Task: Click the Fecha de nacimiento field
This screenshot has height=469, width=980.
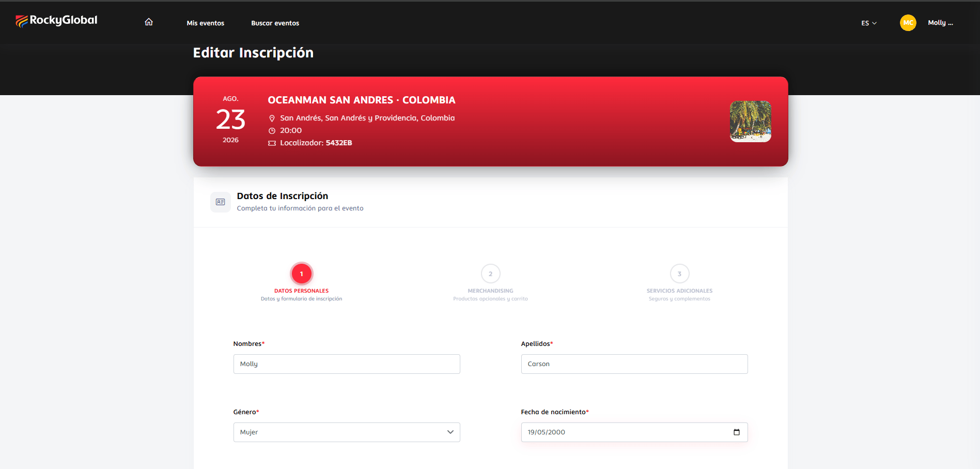Action: tap(634, 432)
